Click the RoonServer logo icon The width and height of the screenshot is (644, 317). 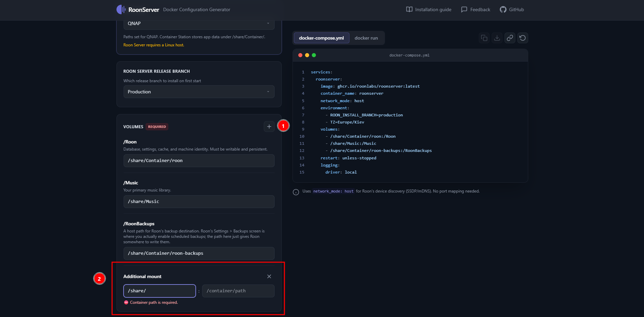coord(121,9)
